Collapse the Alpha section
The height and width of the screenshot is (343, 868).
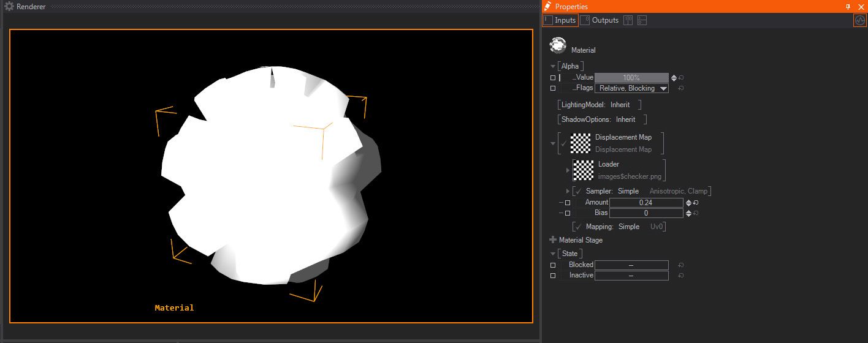point(553,66)
